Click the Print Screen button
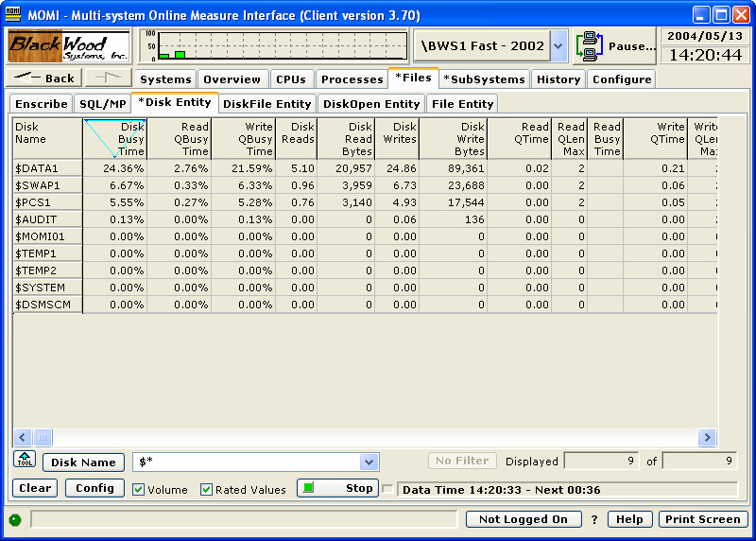This screenshot has width=756, height=541. click(x=703, y=519)
